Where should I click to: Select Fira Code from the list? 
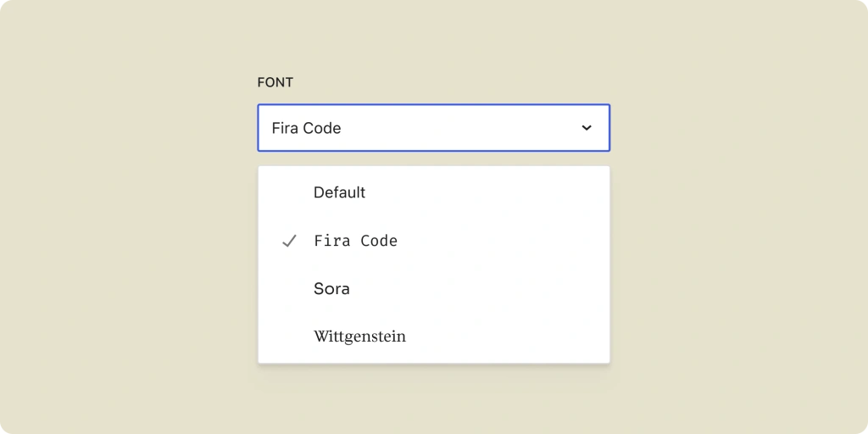click(355, 241)
